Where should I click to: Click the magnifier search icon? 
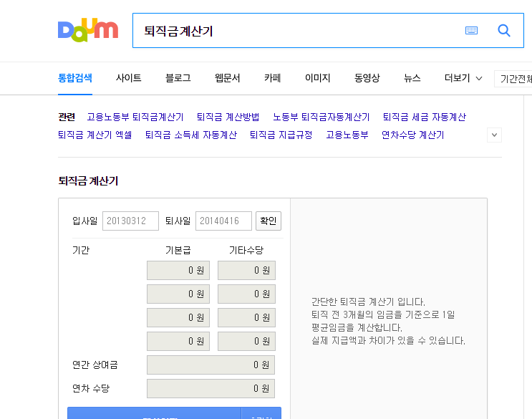click(x=504, y=30)
